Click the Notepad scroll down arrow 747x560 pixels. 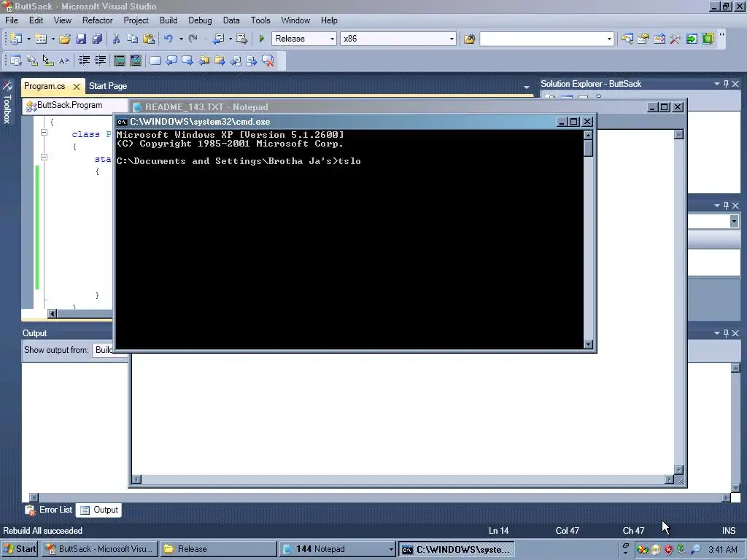[x=679, y=470]
